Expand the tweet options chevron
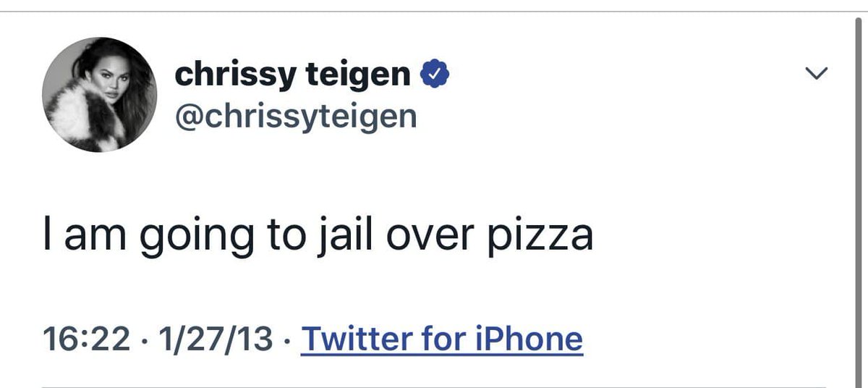The height and width of the screenshot is (388, 868). click(817, 73)
